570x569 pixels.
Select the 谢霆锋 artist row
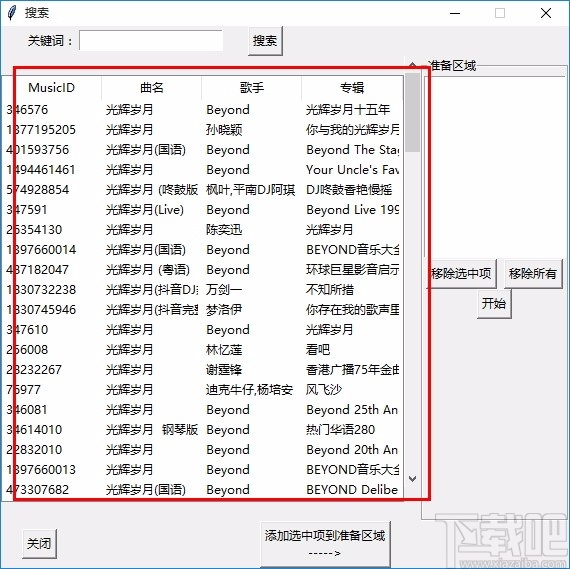(202, 369)
